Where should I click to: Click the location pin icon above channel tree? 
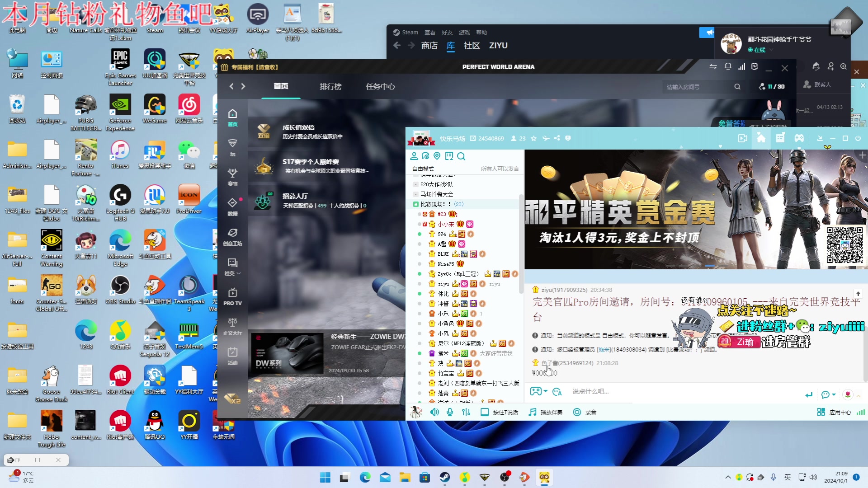click(x=437, y=156)
